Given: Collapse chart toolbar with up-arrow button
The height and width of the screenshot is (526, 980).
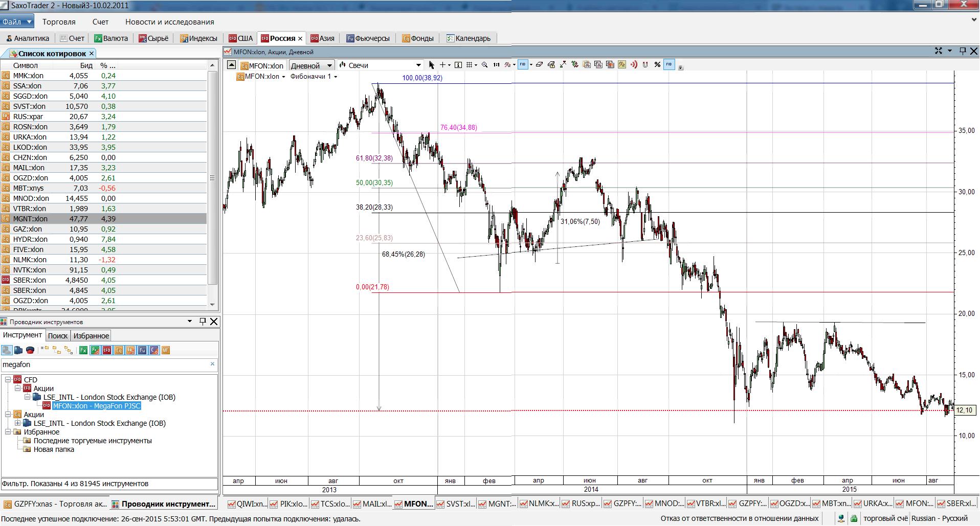Looking at the screenshot, I should coord(231,65).
